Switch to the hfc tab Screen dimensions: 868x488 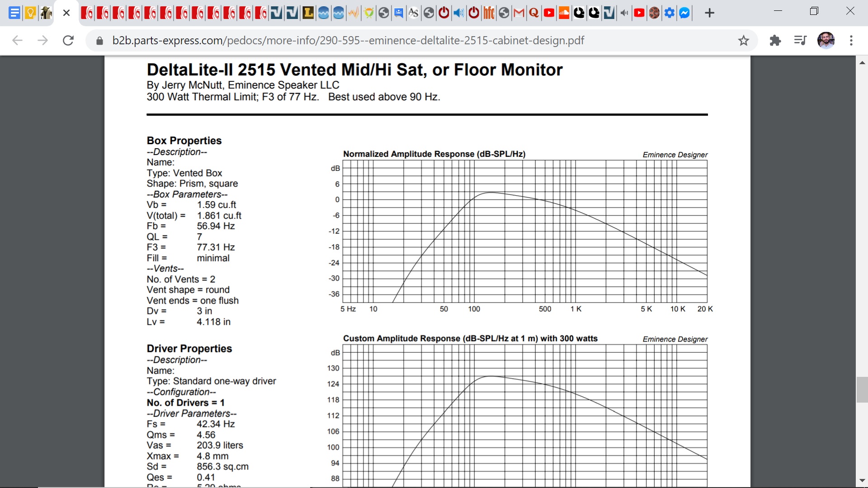coord(489,13)
